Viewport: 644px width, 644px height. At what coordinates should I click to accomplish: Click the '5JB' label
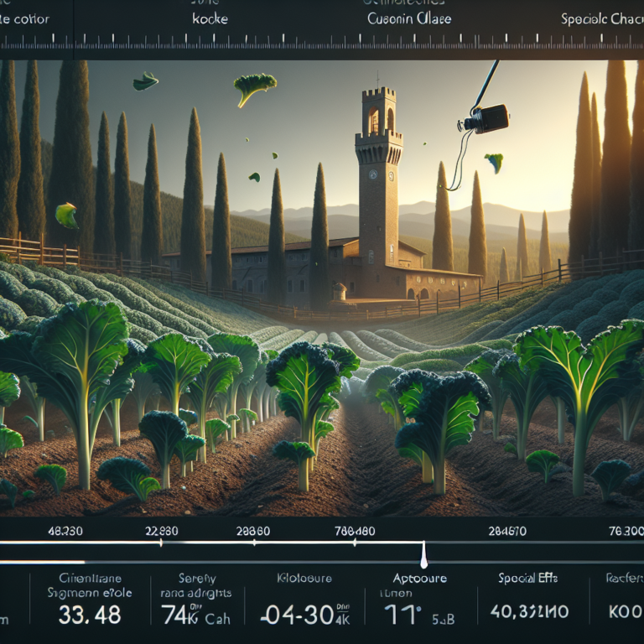tap(443, 620)
